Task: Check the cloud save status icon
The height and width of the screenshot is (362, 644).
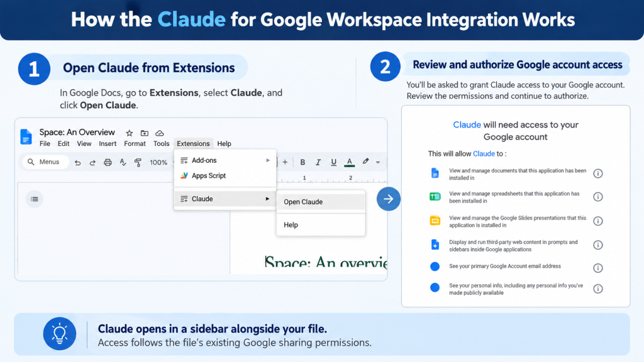Action: [160, 133]
